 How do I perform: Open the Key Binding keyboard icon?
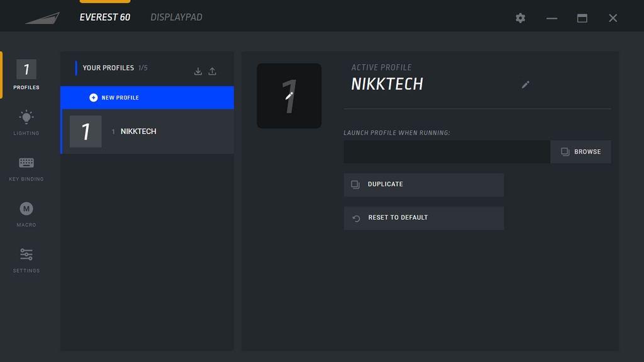[26, 163]
